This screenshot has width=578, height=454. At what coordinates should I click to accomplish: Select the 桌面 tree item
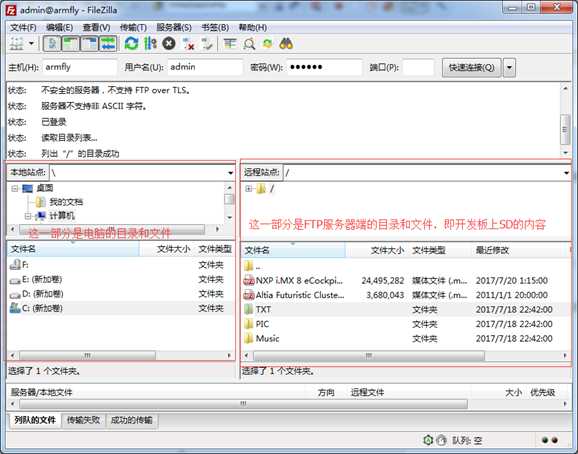pyautogui.click(x=45, y=188)
